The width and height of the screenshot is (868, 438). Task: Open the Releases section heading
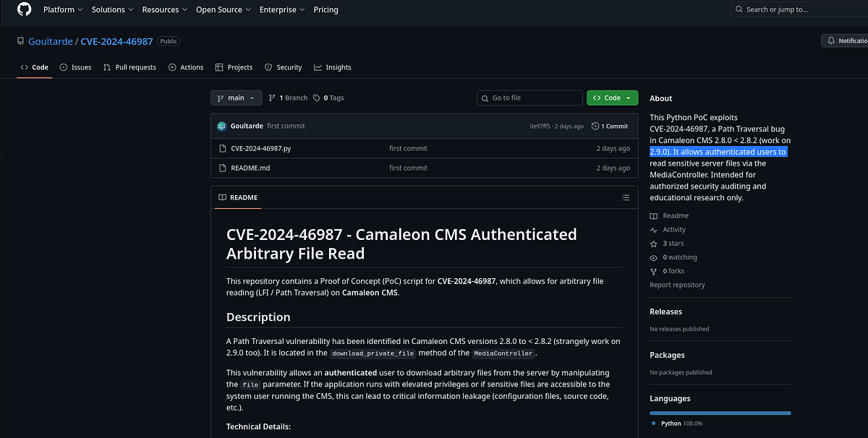(x=665, y=312)
